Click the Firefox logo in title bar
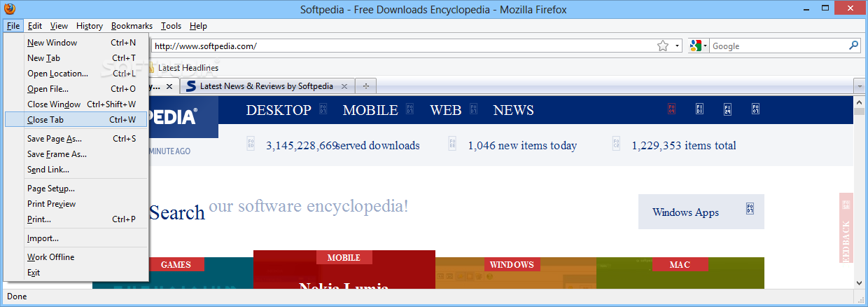This screenshot has width=868, height=307. pyautogui.click(x=10, y=9)
